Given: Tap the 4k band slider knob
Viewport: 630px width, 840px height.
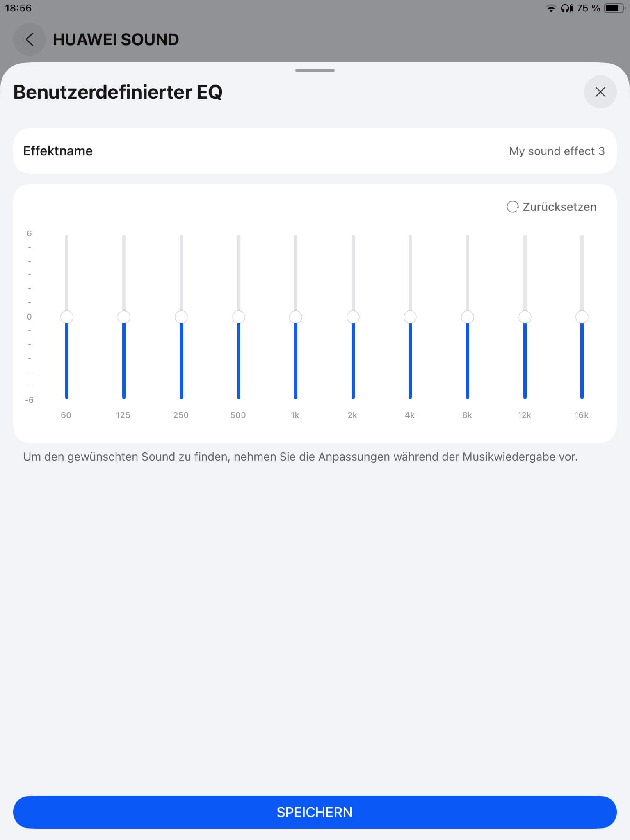Looking at the screenshot, I should [x=410, y=317].
